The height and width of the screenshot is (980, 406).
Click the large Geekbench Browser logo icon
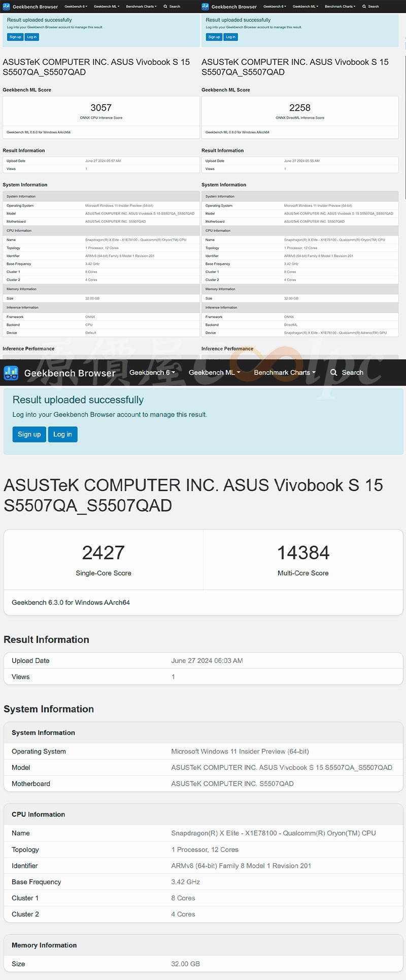point(11,373)
